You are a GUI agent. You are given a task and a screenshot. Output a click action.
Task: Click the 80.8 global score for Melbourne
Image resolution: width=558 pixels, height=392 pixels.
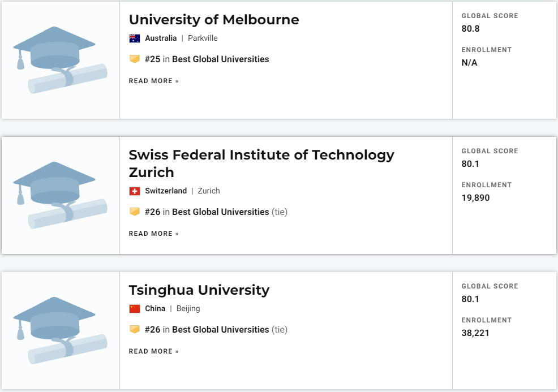coord(471,29)
